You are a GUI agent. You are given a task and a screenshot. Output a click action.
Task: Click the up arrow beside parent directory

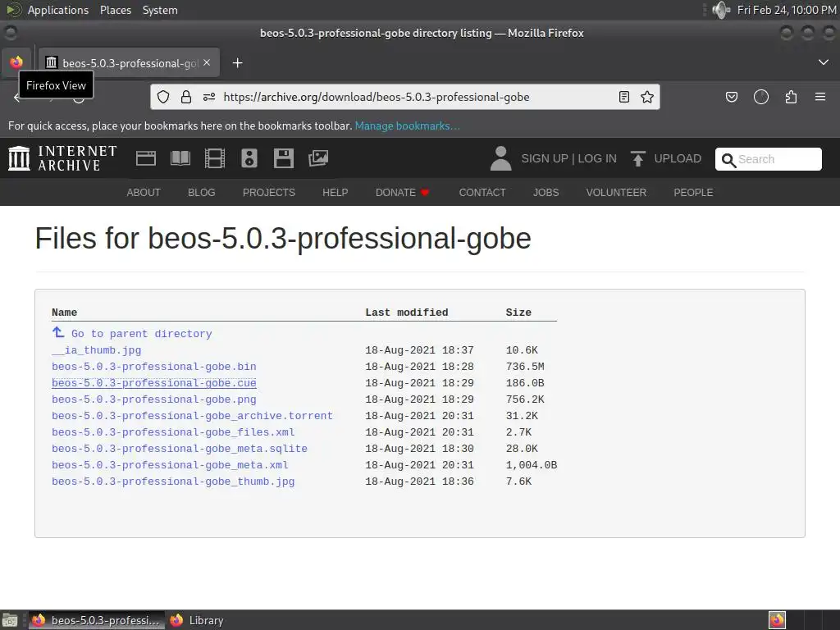(58, 332)
